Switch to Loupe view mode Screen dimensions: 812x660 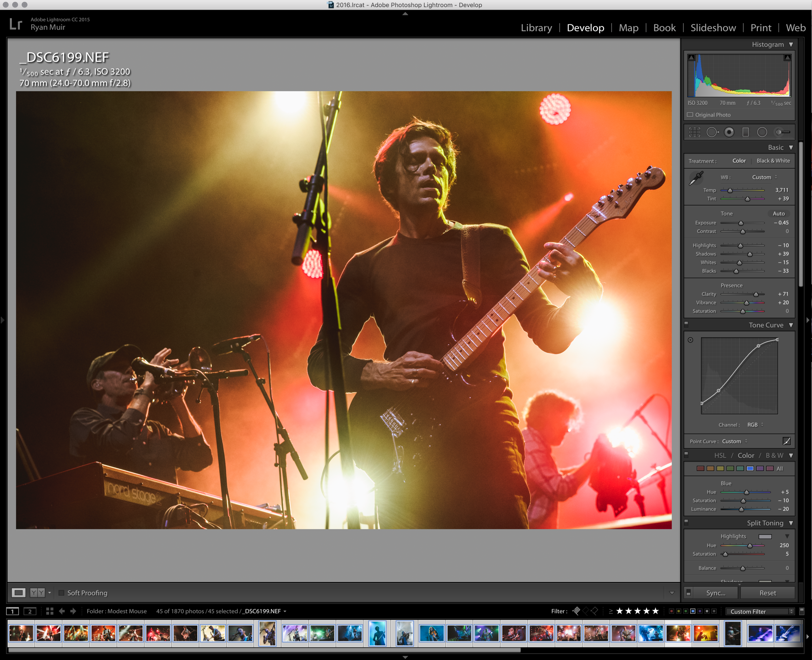coord(18,592)
